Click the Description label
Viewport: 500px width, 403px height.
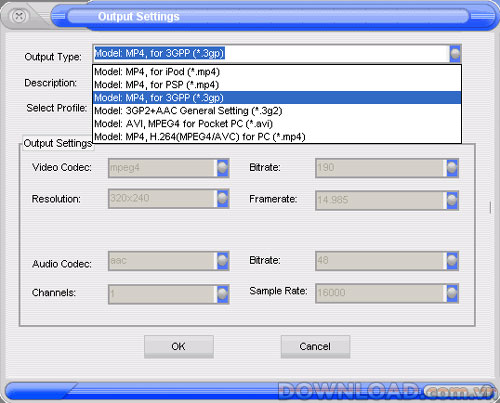pos(51,83)
